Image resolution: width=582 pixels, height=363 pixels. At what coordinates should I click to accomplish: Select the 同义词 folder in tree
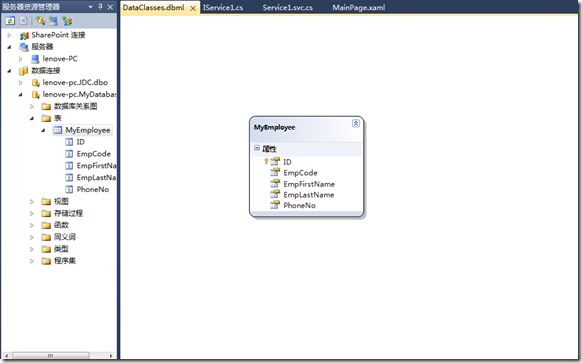(65, 237)
